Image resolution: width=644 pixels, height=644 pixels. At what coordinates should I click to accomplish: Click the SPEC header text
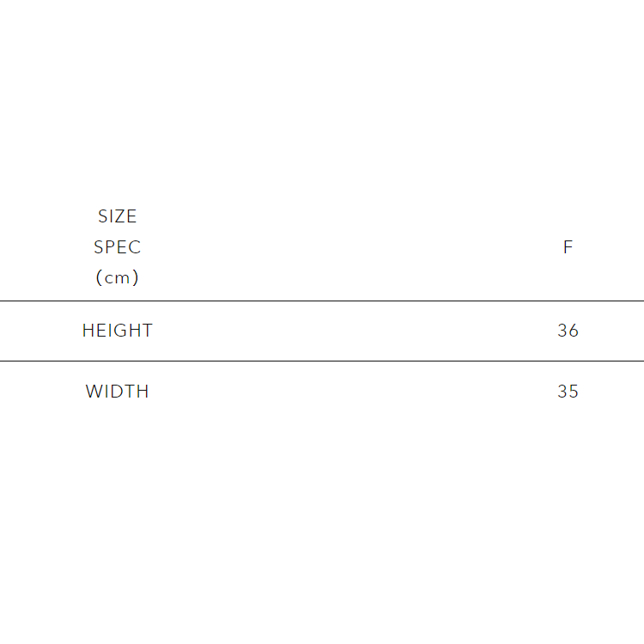coord(117,247)
